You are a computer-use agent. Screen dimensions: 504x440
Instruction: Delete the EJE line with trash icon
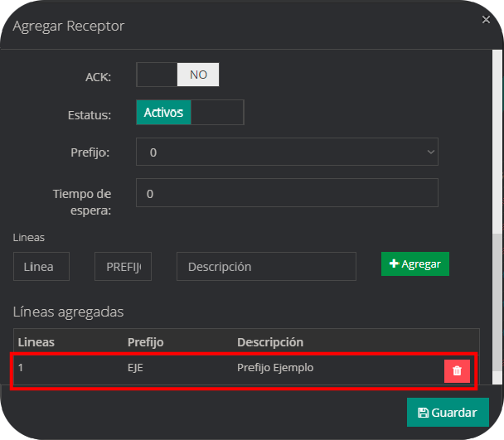pos(457,371)
